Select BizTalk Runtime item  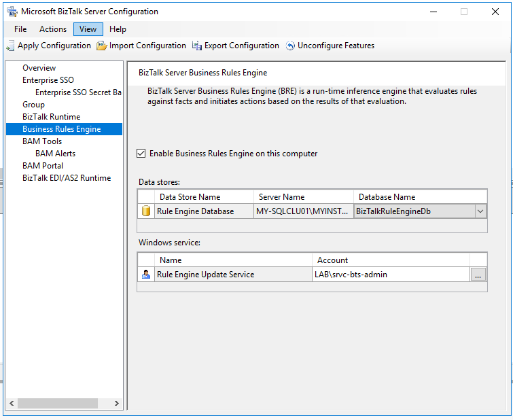point(52,117)
